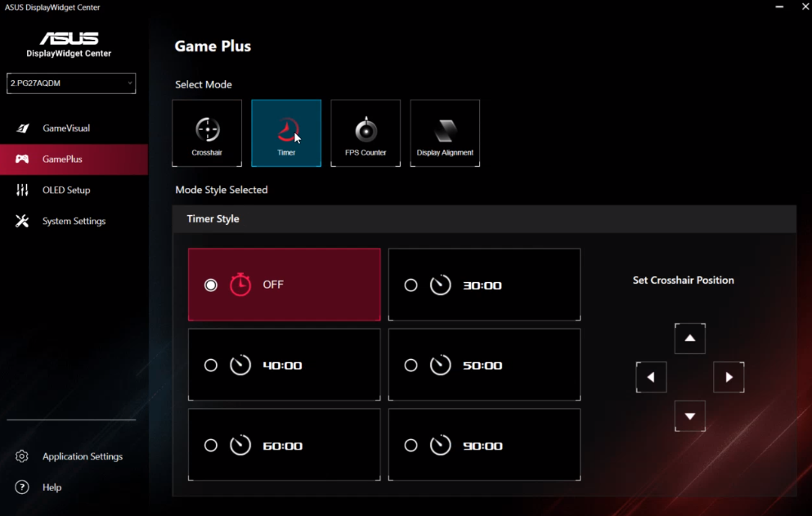Select the 60:00 timer radio button

[211, 446]
